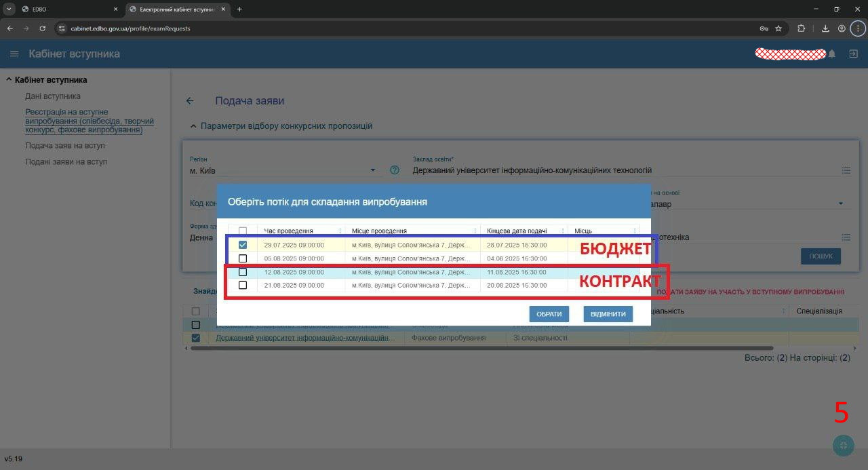Viewport: 868px width, 470px height.
Task: Open the hamburger menu beside Кабінет вступника
Action: (x=14, y=54)
